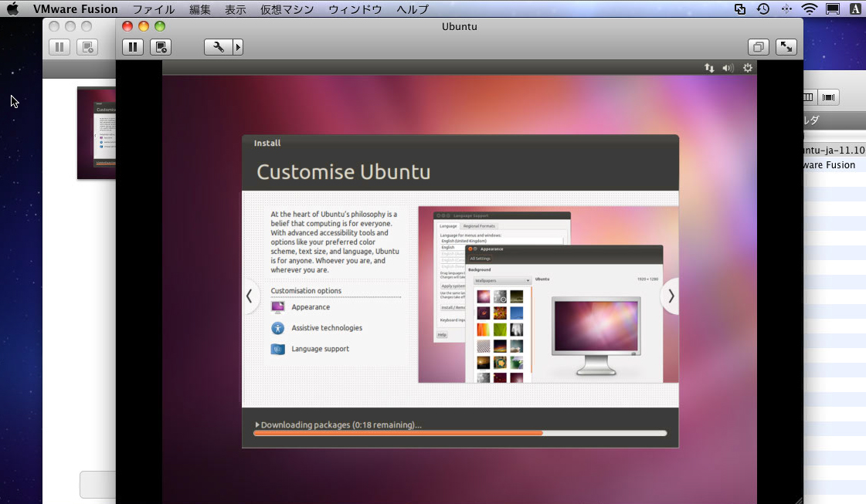Click pause button in background VM window
Screen dimensions: 866x504
pyautogui.click(x=59, y=47)
